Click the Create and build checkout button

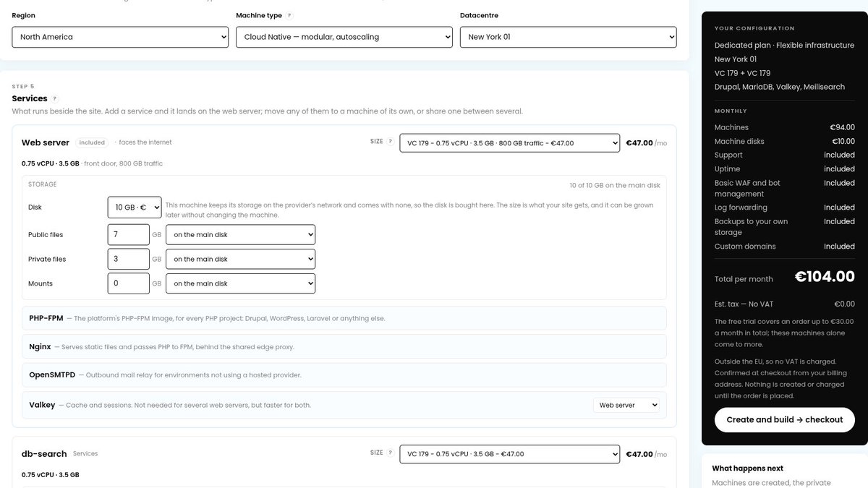785,419
